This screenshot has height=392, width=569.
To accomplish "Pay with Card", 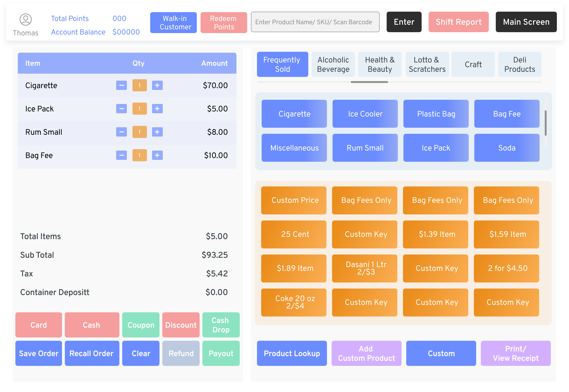I will (38, 325).
